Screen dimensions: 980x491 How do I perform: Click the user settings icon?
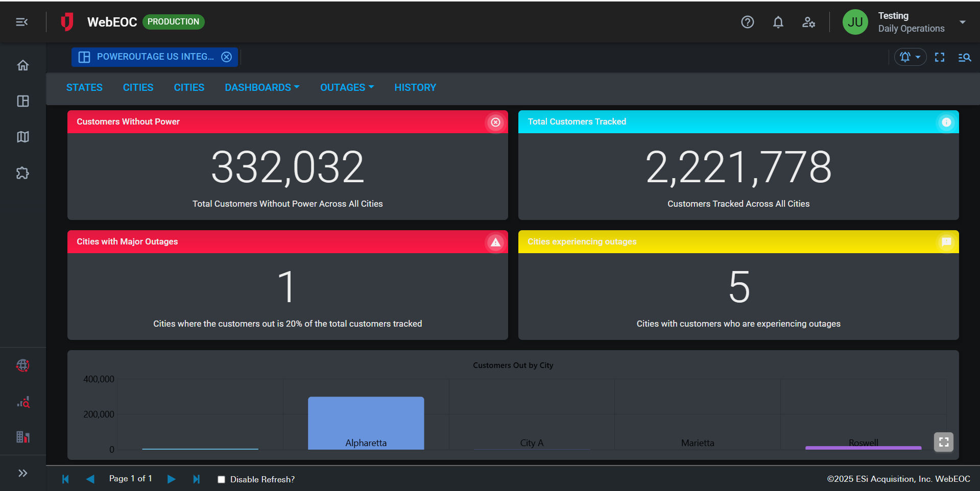point(808,22)
